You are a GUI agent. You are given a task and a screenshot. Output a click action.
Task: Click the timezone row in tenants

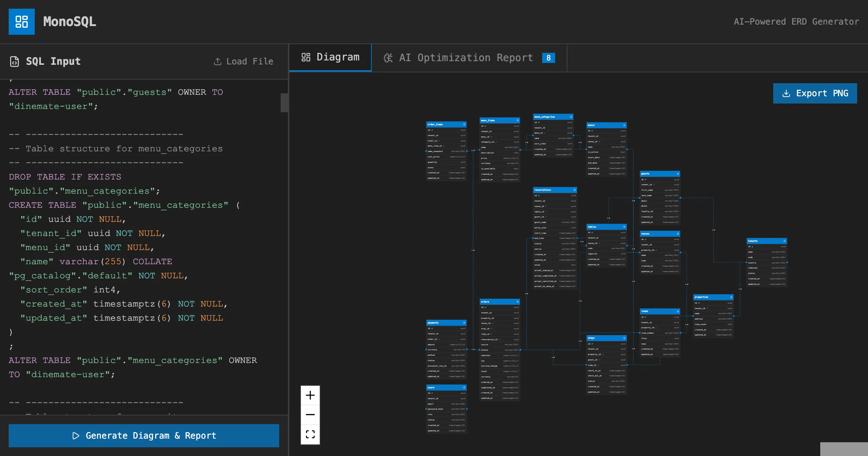pos(766,268)
